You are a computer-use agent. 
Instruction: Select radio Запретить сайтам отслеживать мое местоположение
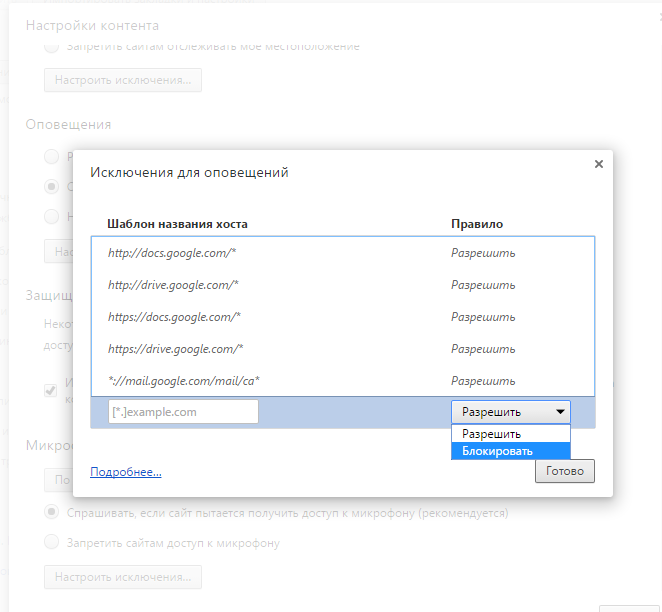[51, 46]
